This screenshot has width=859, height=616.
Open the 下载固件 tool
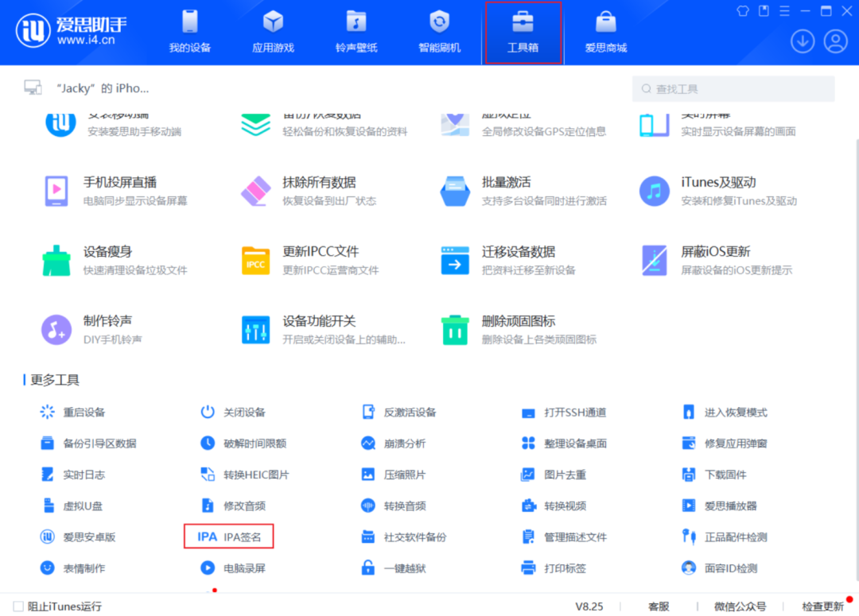(x=714, y=475)
